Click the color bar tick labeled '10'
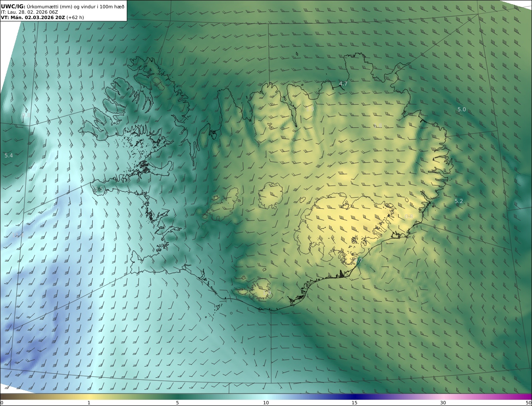This screenshot has width=532, height=406. 266,403
